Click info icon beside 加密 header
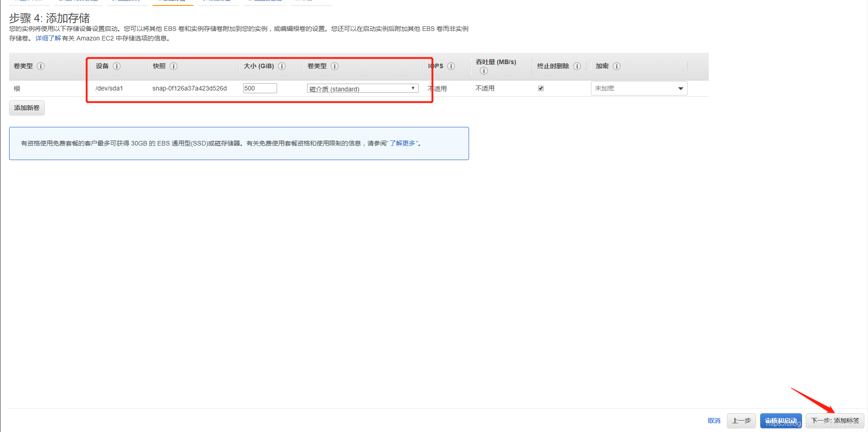The height and width of the screenshot is (432, 868). pyautogui.click(x=616, y=66)
